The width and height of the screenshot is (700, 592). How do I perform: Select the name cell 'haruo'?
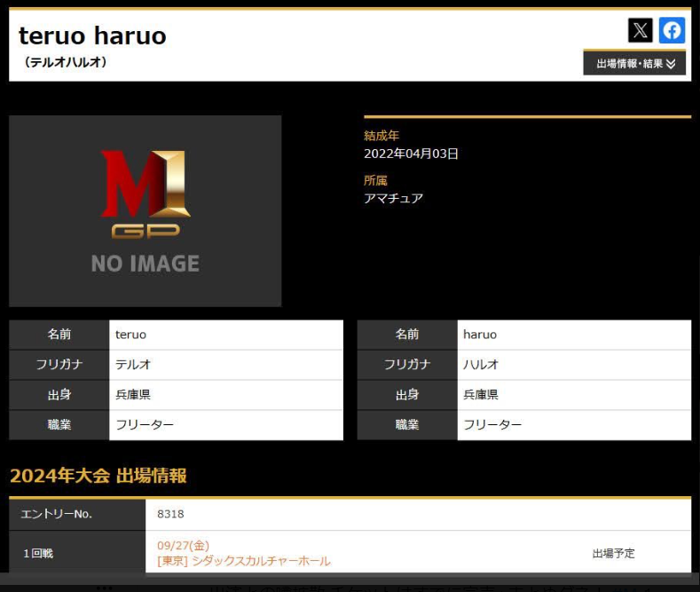tap(574, 335)
